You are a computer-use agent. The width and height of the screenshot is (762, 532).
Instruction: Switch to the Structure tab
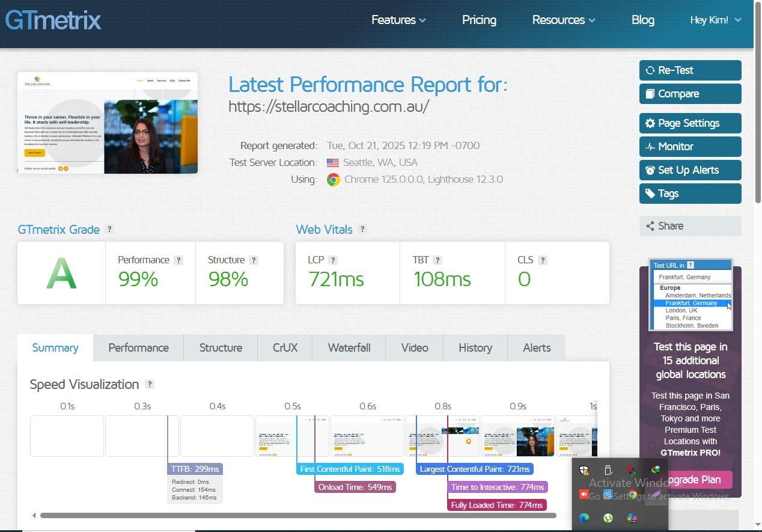tap(221, 348)
